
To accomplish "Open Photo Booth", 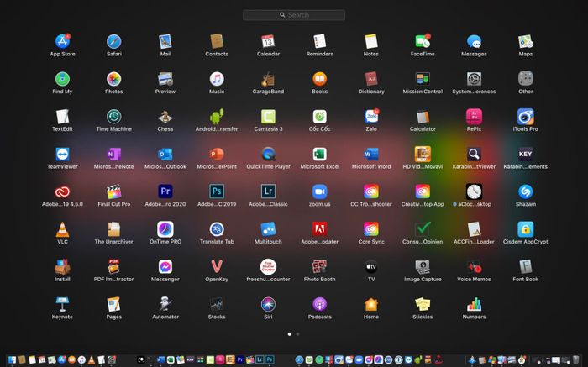I will pyautogui.click(x=319, y=266).
